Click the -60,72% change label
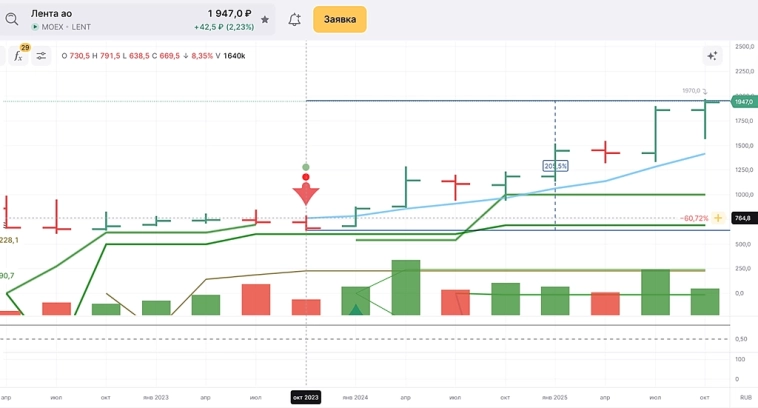Image resolution: width=758 pixels, height=408 pixels. pyautogui.click(x=694, y=218)
